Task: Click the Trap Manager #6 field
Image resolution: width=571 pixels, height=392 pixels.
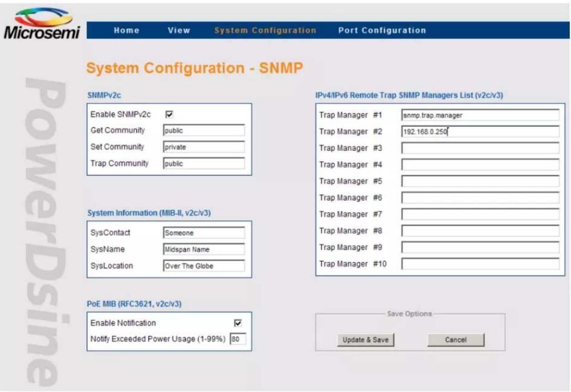Action: click(x=480, y=198)
